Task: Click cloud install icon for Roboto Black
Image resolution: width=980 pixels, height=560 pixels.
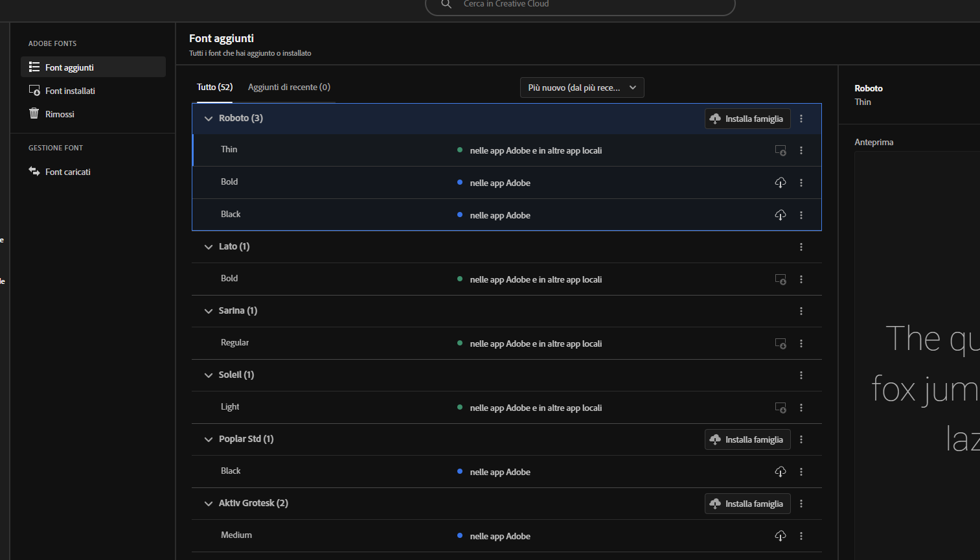Action: tap(781, 215)
